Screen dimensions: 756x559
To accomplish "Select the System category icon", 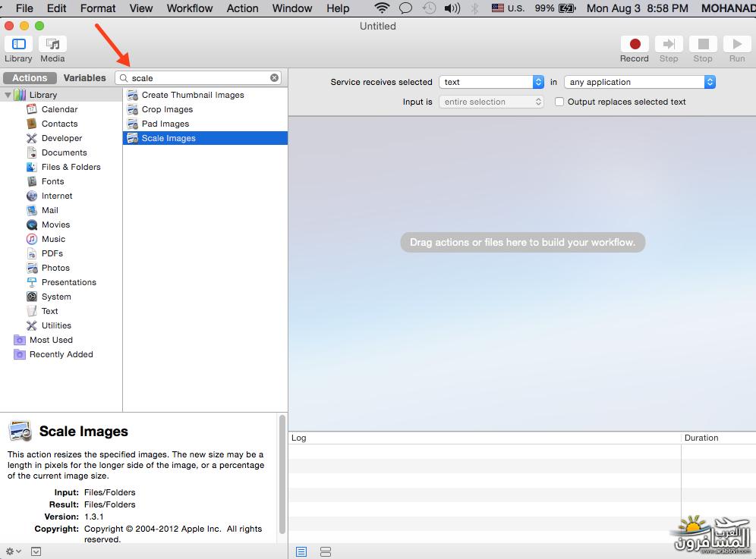I will tap(32, 297).
